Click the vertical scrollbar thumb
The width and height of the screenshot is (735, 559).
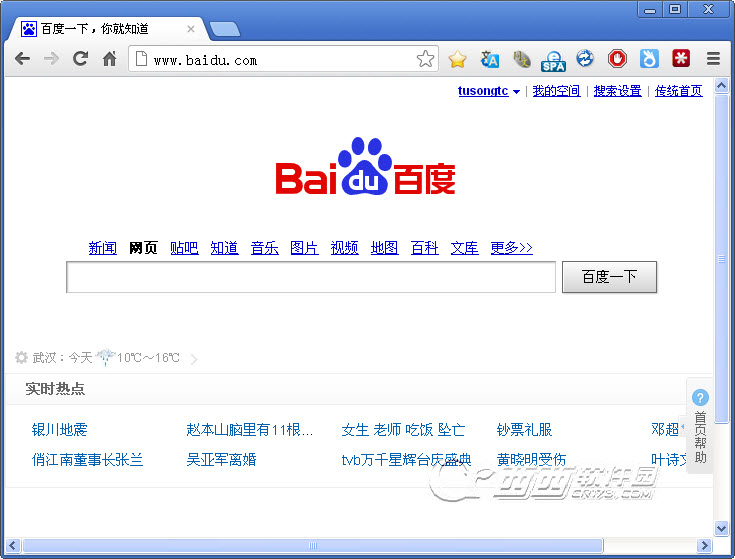tap(721, 259)
